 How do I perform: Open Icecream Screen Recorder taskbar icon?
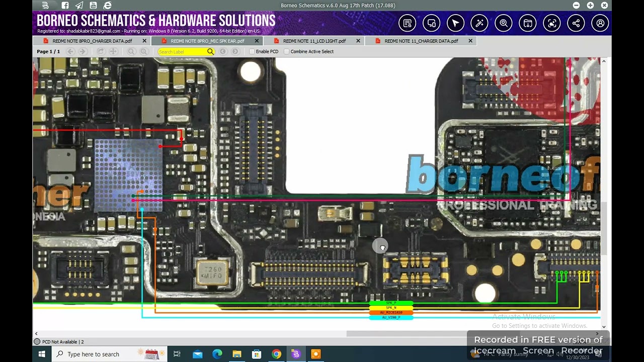coord(315,354)
